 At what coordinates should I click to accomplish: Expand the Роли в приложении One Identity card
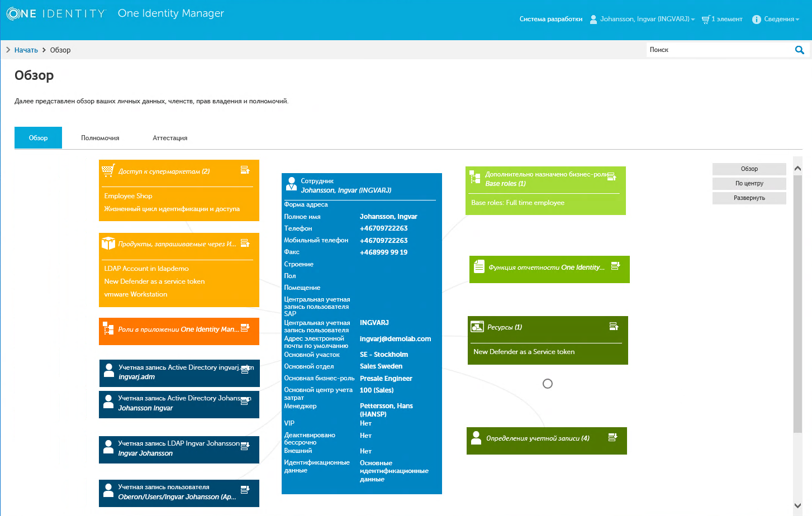point(245,327)
